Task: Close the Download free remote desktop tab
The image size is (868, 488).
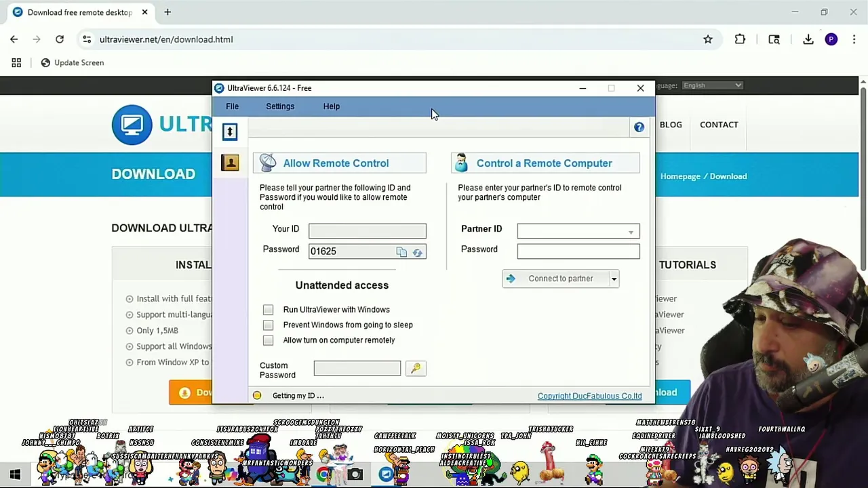Action: pos(144,12)
